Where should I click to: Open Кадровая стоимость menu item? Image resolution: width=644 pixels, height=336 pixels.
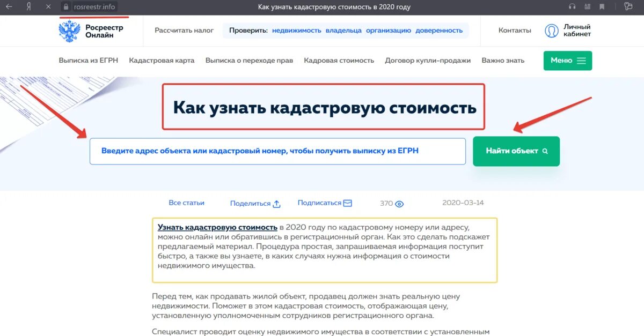tap(339, 61)
